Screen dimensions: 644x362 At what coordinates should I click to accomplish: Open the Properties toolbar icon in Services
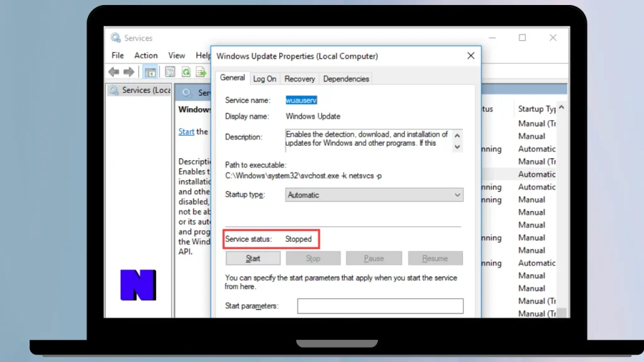pyautogui.click(x=170, y=72)
